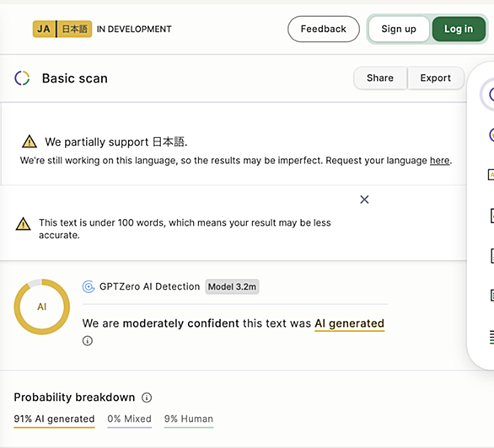The height and width of the screenshot is (448, 494).
Task: Click the Basic scan circular logo icon
Action: tap(22, 78)
